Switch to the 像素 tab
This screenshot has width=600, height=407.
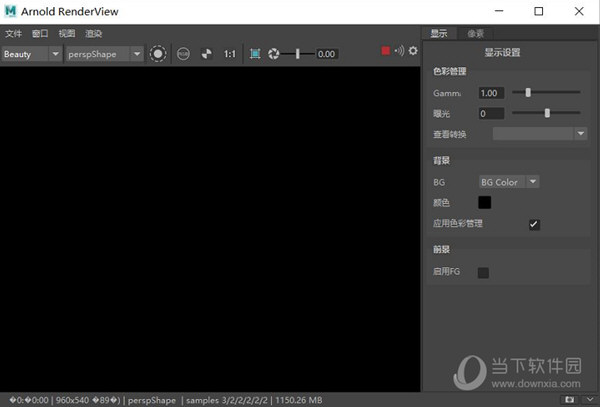coord(476,34)
